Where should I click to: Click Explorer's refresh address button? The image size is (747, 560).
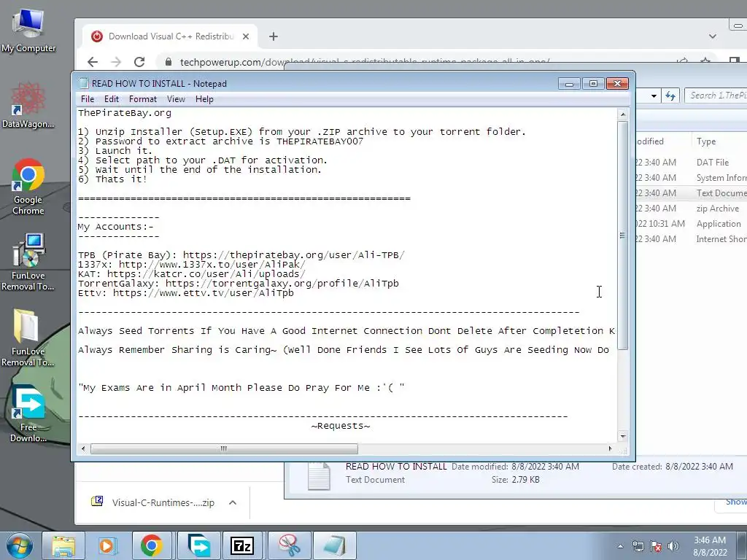671,96
